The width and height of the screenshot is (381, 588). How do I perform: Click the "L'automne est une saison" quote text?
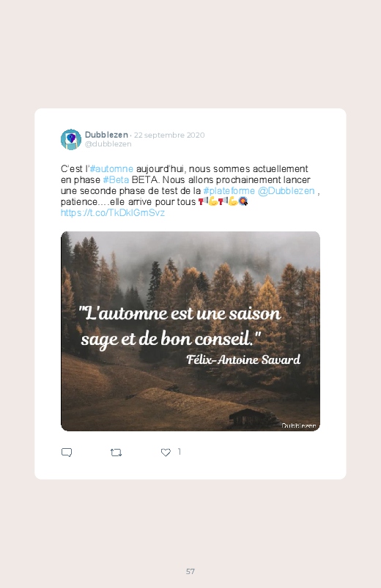pos(180,313)
